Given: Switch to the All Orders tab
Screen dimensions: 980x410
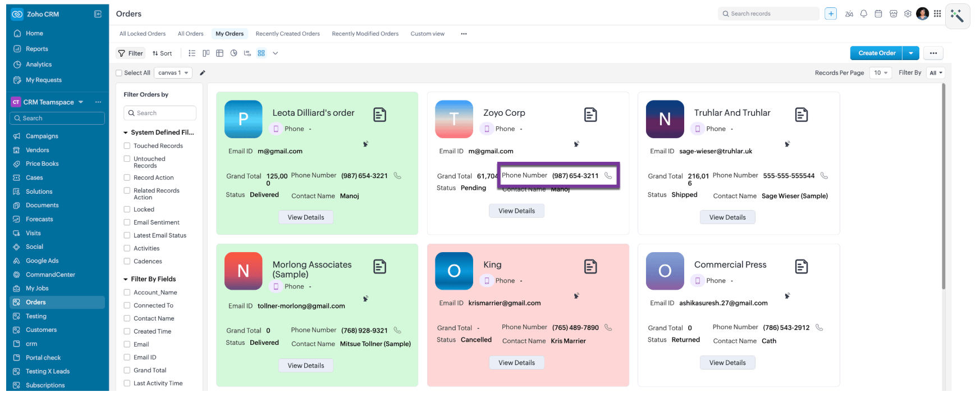Looking at the screenshot, I should [x=190, y=34].
